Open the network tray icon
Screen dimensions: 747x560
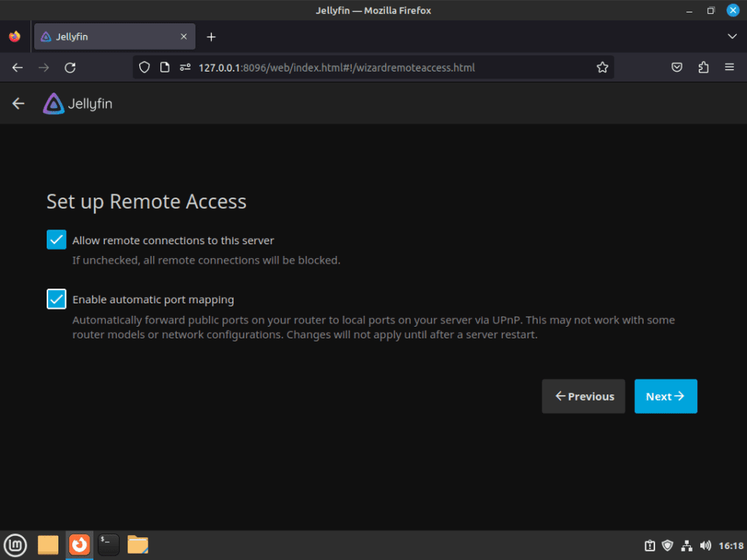(x=686, y=545)
